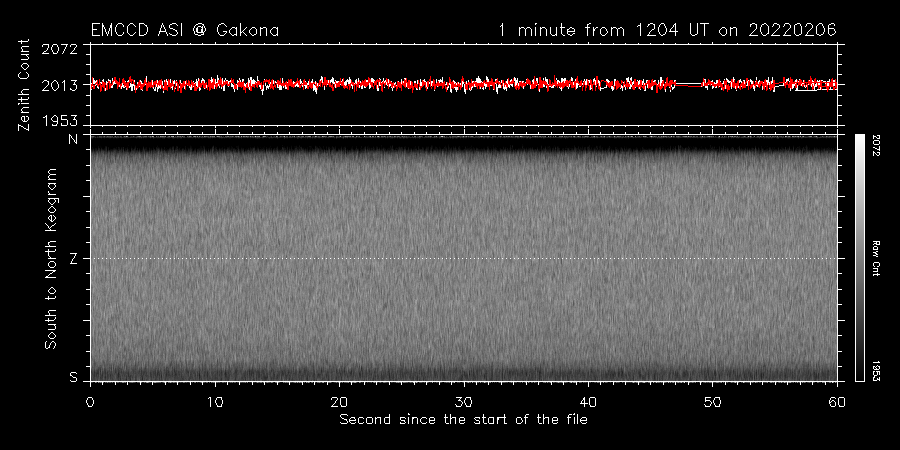This screenshot has height=450, width=900.
Task: Click the 'Raw Cnt' colorbar label
Action: click(x=876, y=258)
